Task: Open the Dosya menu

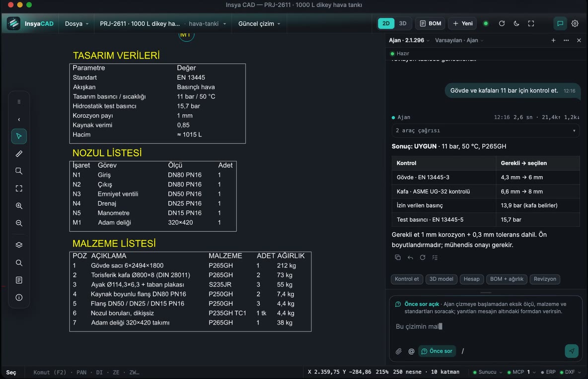Action: [77, 24]
